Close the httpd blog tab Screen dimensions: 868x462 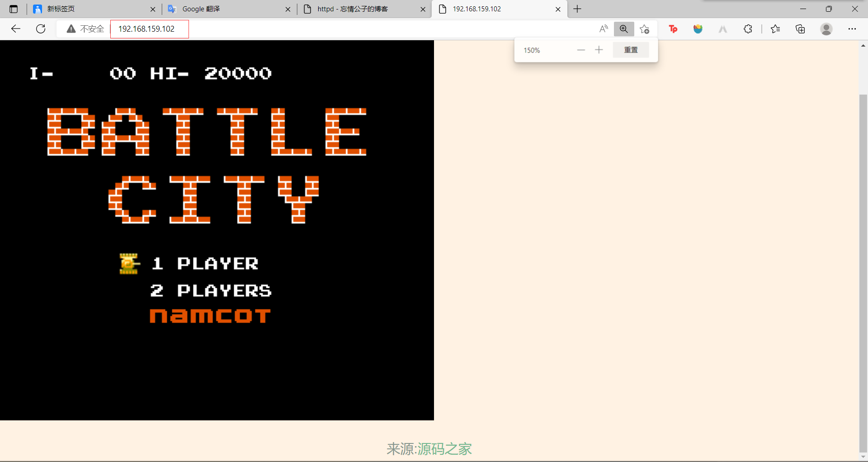pos(423,9)
